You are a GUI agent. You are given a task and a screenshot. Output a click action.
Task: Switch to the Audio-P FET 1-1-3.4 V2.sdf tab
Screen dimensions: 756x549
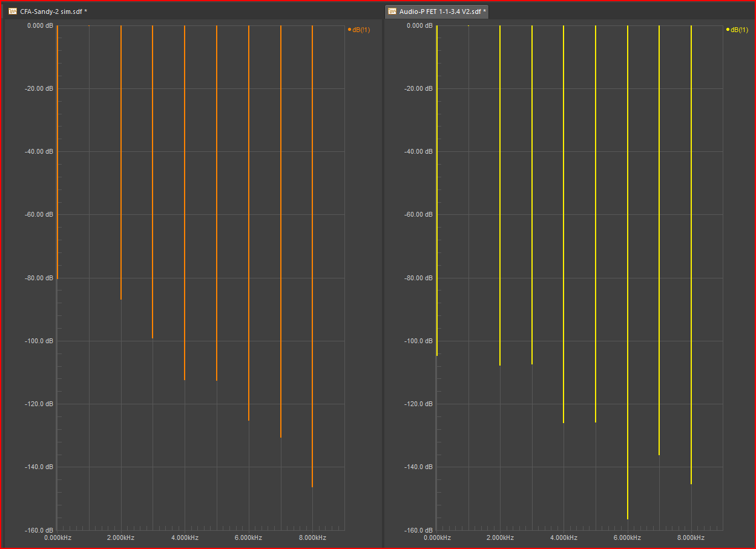point(437,12)
